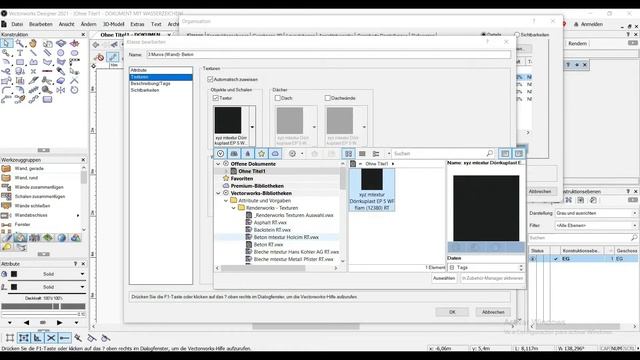Select the Text tool in Konstruktion palette

coord(20,53)
